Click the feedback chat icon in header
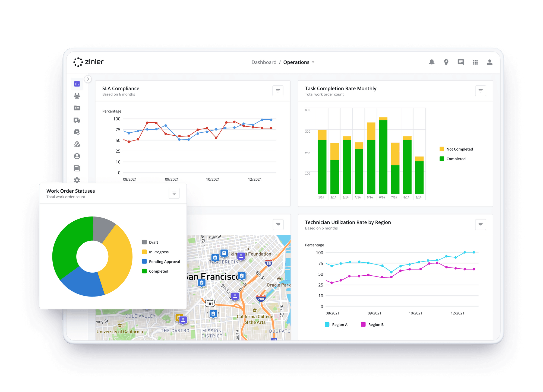 coord(460,62)
